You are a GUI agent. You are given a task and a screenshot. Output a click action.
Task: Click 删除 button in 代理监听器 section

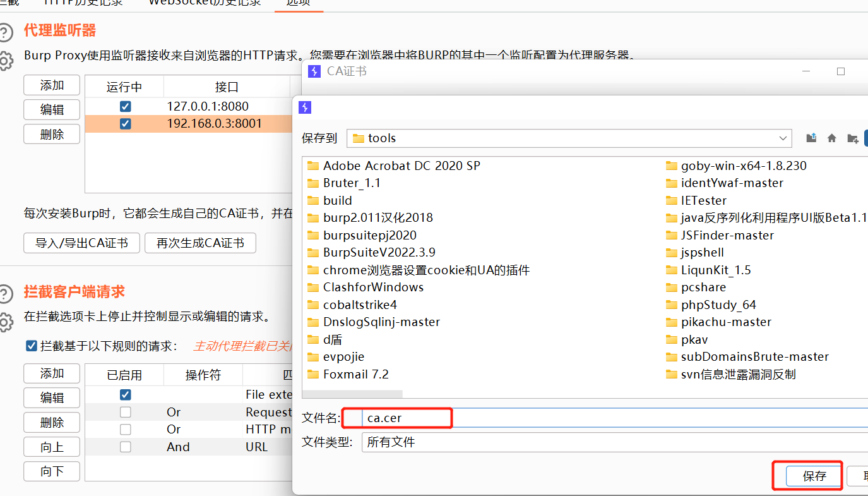(52, 134)
